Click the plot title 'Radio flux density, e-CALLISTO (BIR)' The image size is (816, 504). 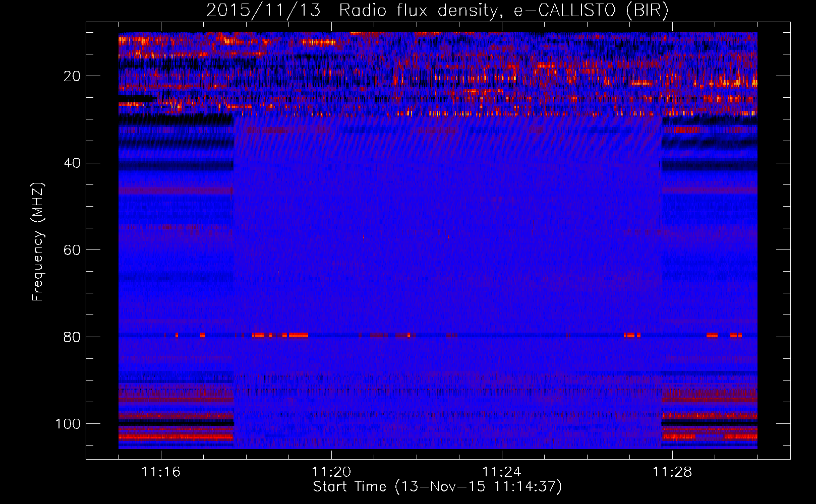tap(503, 11)
